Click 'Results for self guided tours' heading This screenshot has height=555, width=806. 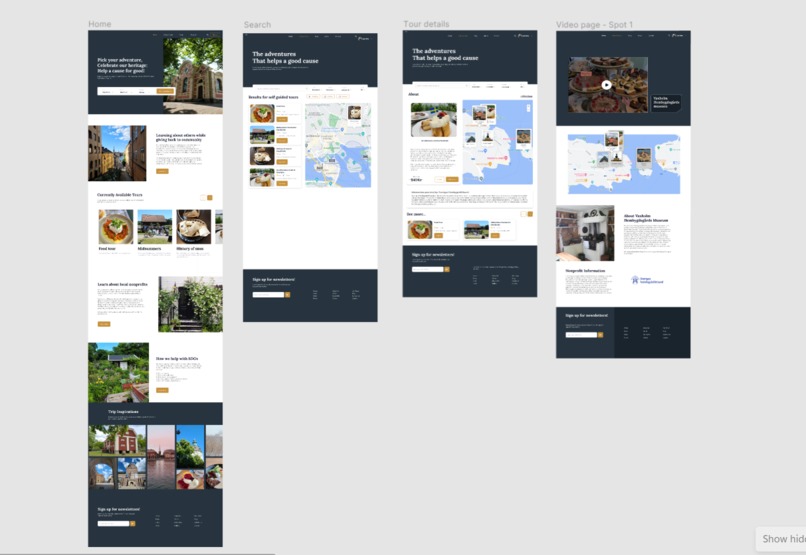[273, 97]
